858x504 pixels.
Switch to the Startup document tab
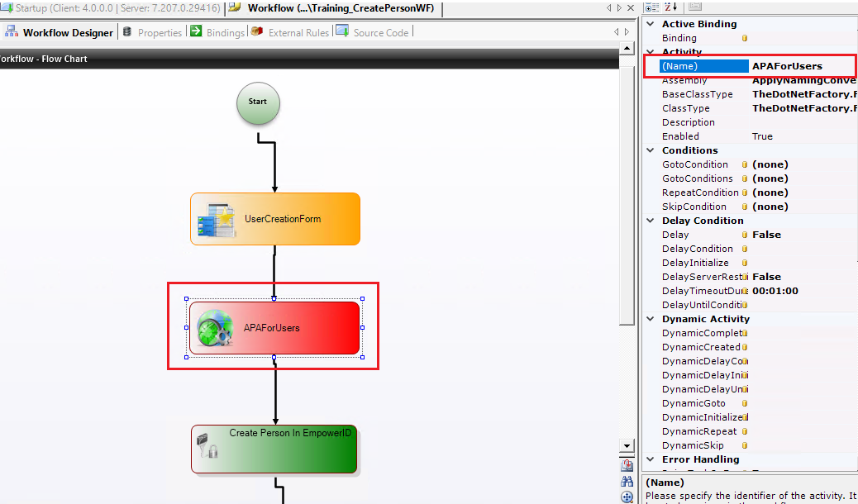click(112, 8)
